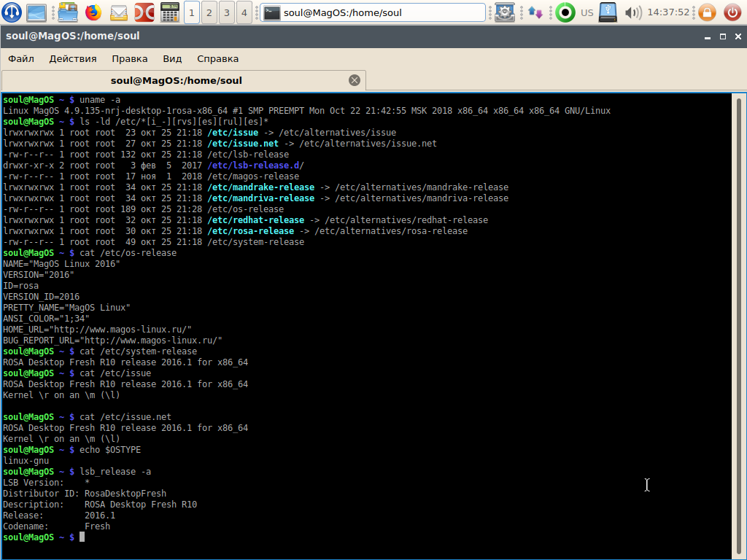Click the 'linux-gnu' output line
This screenshot has height=560, width=747.
click(x=26, y=461)
